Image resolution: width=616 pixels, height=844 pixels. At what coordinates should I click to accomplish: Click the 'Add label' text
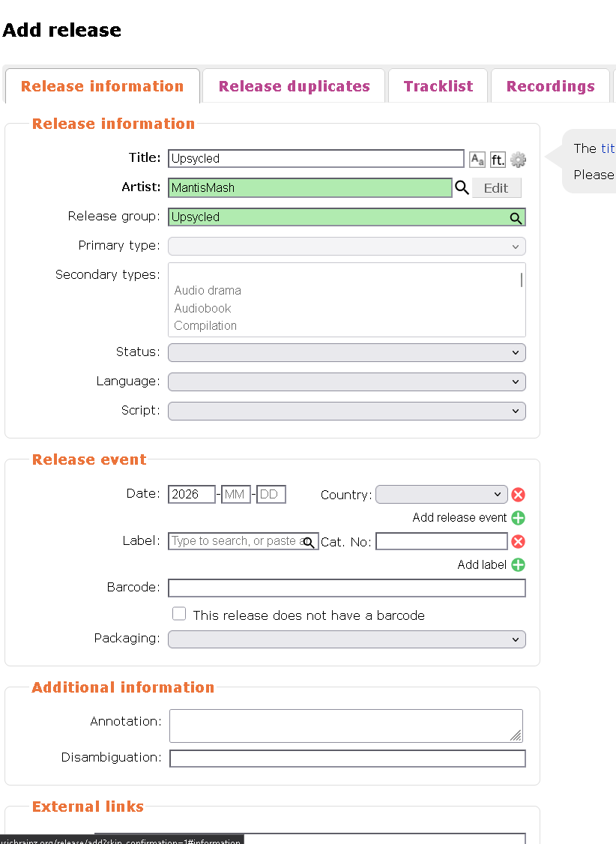point(482,564)
